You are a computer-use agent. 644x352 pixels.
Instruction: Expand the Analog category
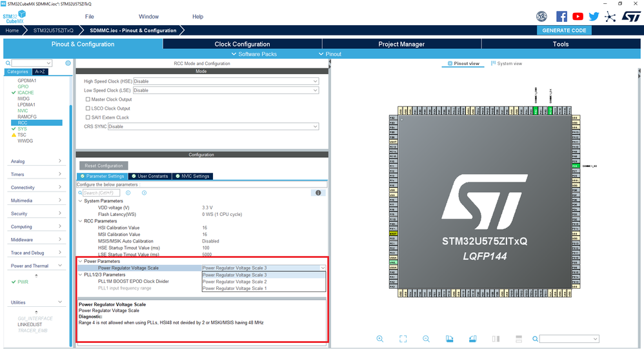point(36,161)
